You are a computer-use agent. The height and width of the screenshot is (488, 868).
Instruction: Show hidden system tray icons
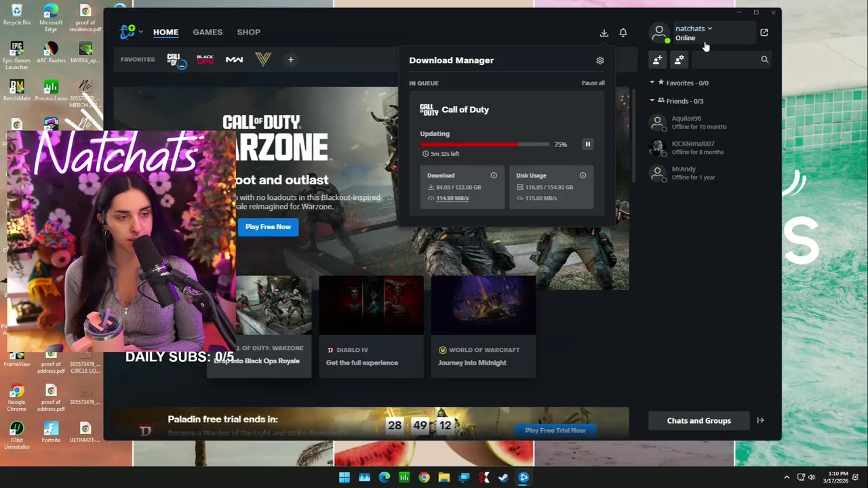click(x=787, y=477)
